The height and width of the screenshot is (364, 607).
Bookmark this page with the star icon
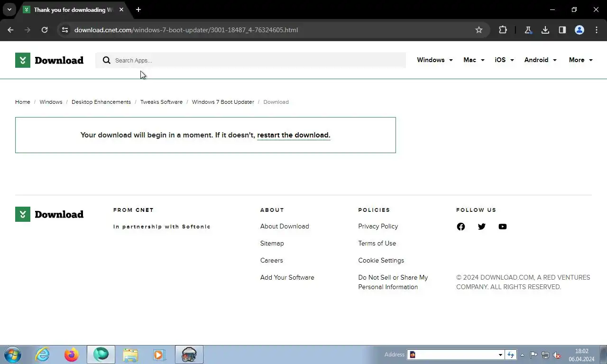pyautogui.click(x=479, y=30)
